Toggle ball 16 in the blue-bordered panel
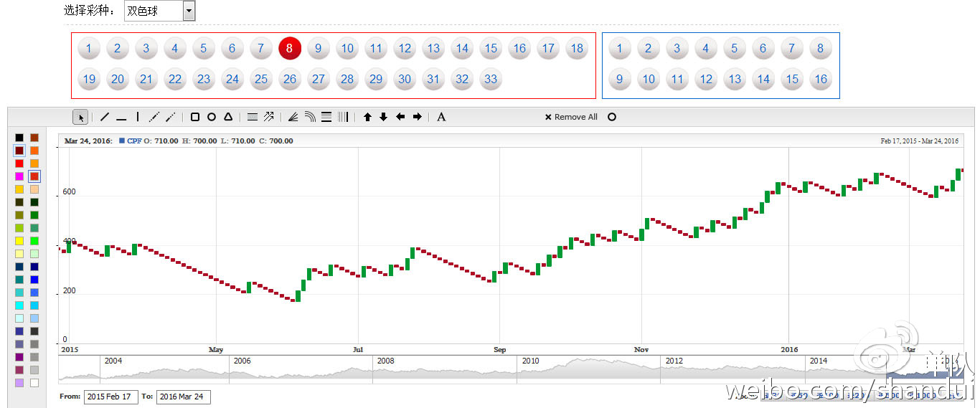Screen dimensions: 980x408 click(x=821, y=79)
